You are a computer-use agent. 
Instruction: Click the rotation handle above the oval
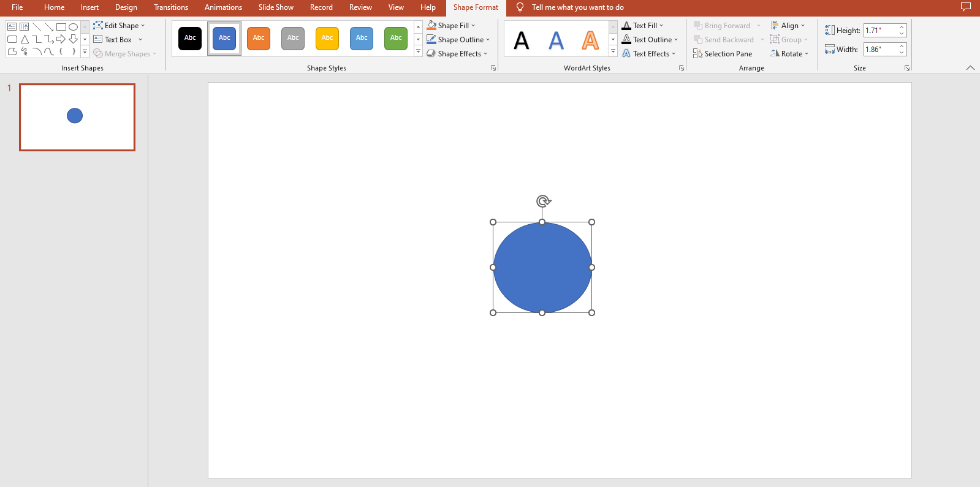543,201
